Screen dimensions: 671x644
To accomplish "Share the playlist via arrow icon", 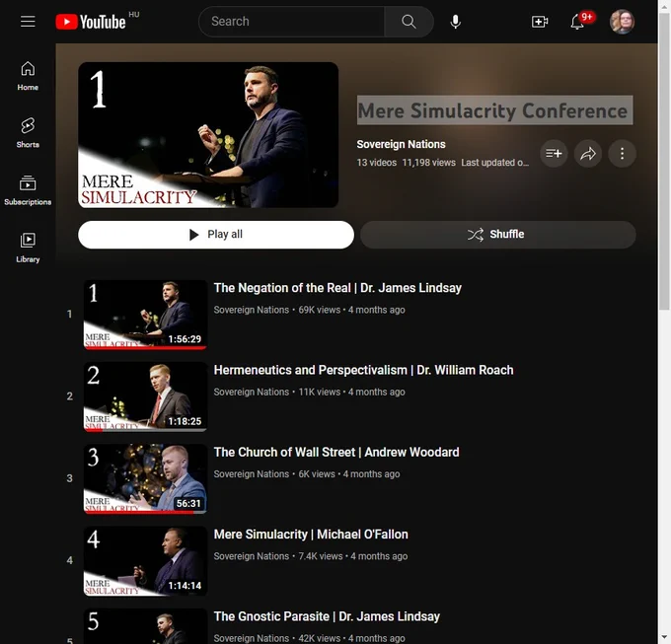I will tap(588, 153).
